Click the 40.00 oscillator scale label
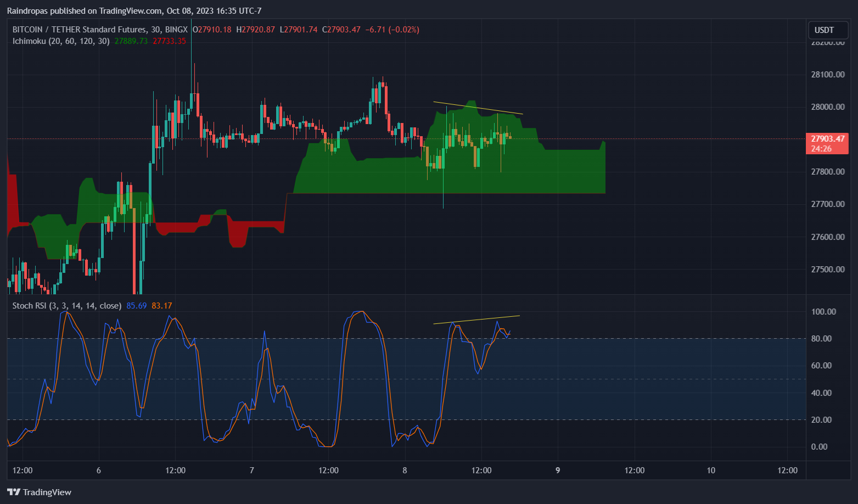 [821, 393]
